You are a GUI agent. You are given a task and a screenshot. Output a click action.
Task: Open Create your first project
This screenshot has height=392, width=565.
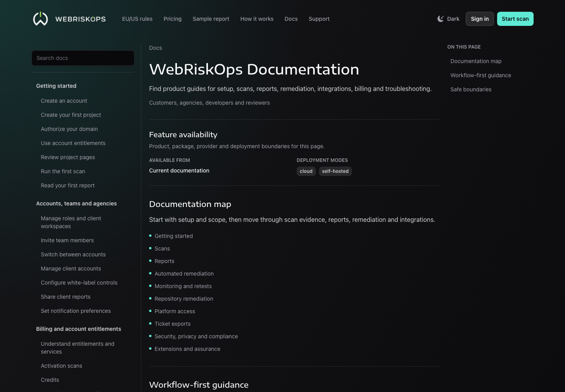[71, 115]
